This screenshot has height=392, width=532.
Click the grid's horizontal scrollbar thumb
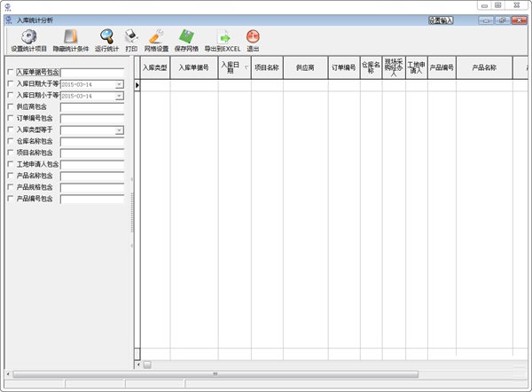coord(147,365)
